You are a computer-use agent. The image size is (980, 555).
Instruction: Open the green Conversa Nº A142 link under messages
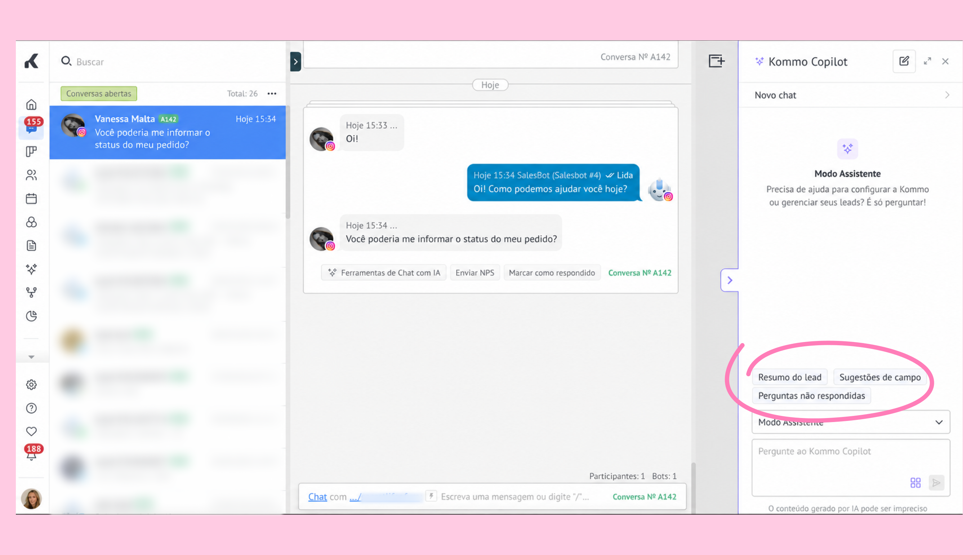640,272
